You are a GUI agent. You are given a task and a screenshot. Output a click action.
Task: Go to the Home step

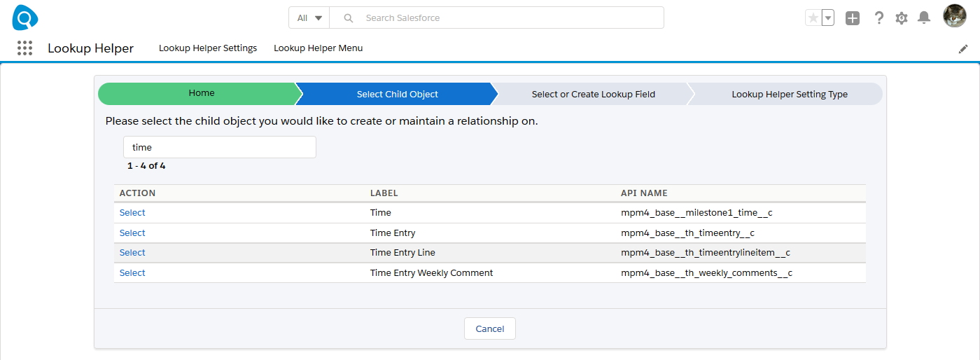click(202, 93)
